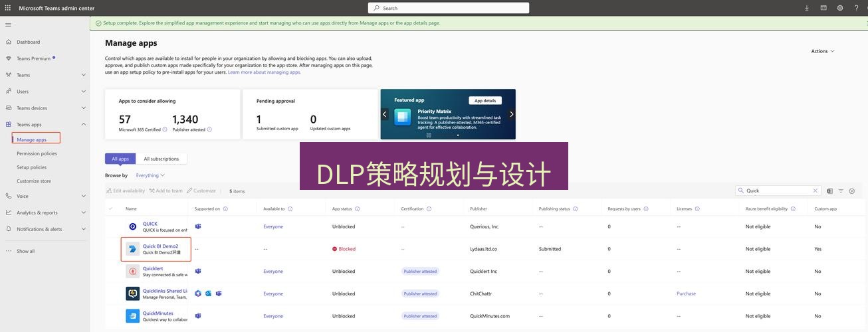This screenshot has width=868, height=332.
Task: Click the Supported on info icon
Action: click(x=225, y=208)
